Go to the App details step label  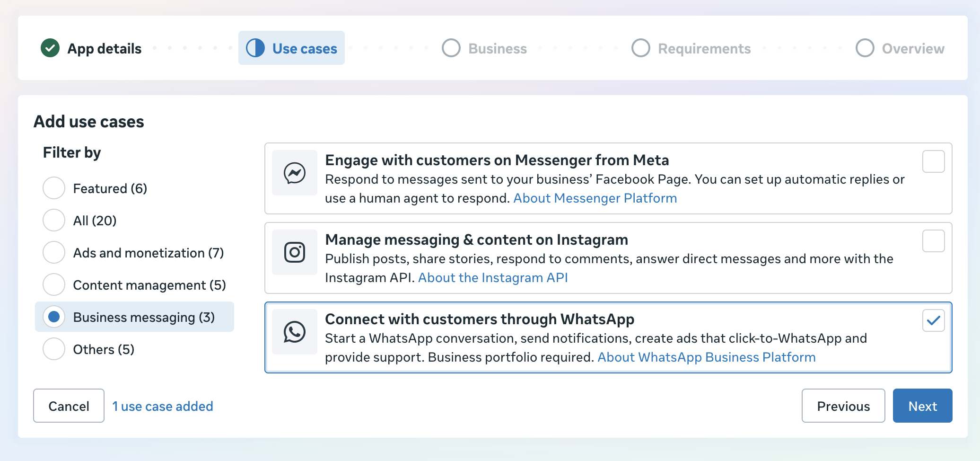[105, 49]
